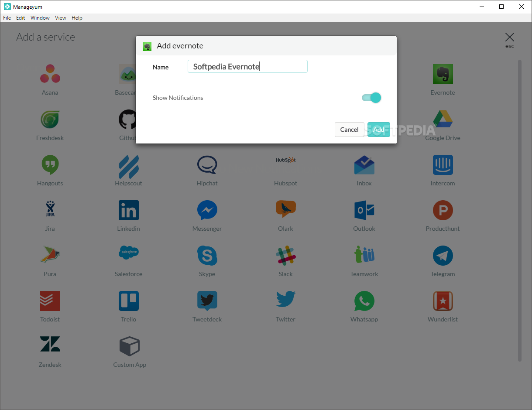Click the service list vertical scrollbar
The image size is (532, 410).
[x=519, y=211]
